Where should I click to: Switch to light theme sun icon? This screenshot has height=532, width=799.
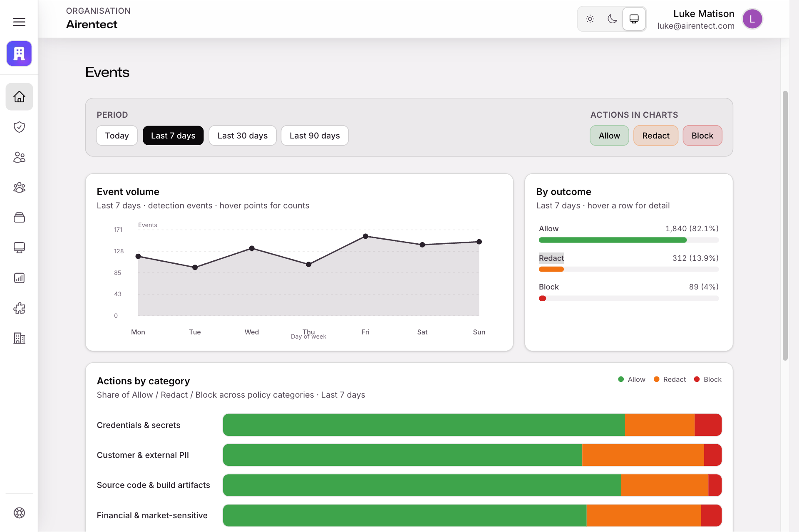tap(590, 19)
